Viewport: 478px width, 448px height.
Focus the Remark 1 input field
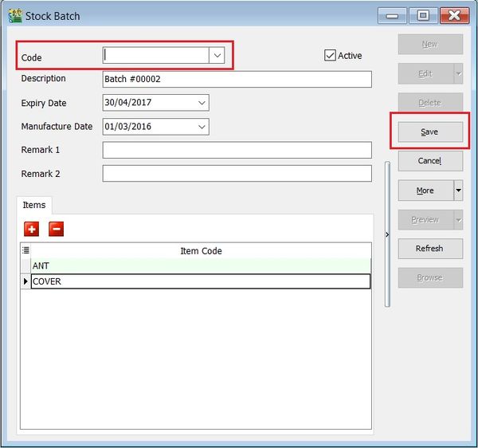click(x=237, y=150)
